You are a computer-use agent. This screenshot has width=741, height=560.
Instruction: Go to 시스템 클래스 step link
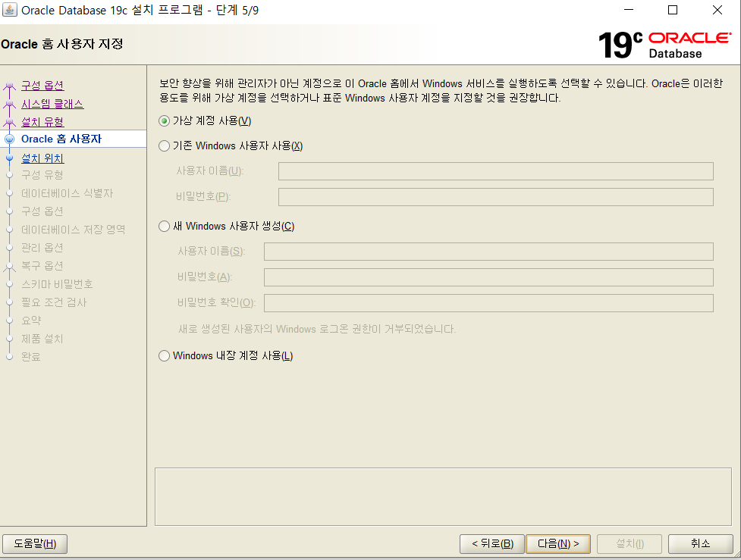pos(52,104)
